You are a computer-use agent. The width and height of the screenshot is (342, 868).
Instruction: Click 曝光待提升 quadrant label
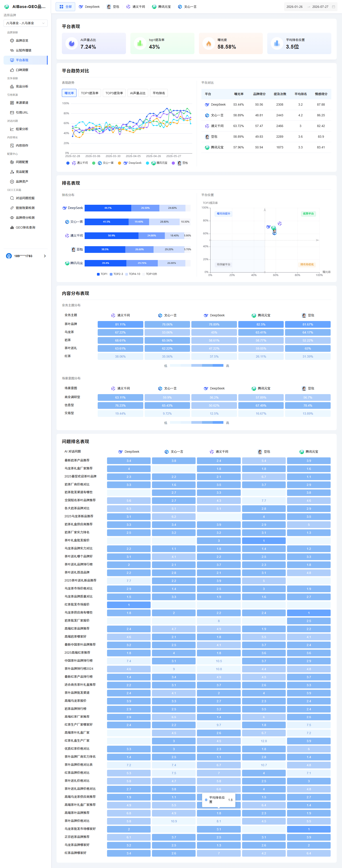coord(223,214)
